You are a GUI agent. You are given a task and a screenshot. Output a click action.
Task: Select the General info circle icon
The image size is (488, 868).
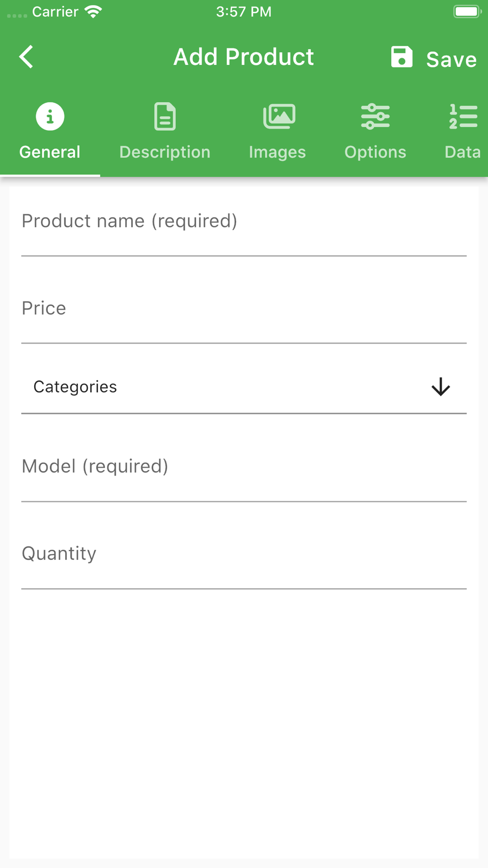50,117
